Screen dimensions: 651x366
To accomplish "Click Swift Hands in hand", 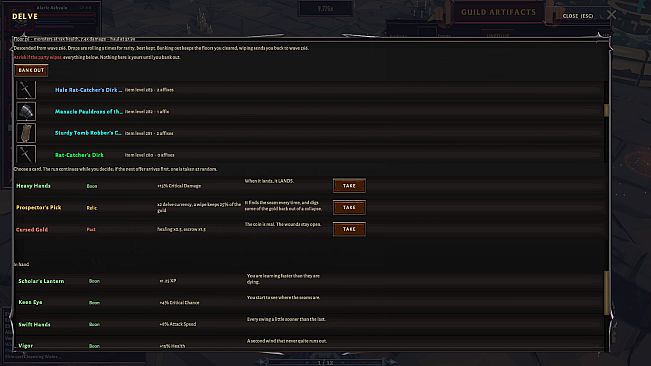I will [34, 324].
